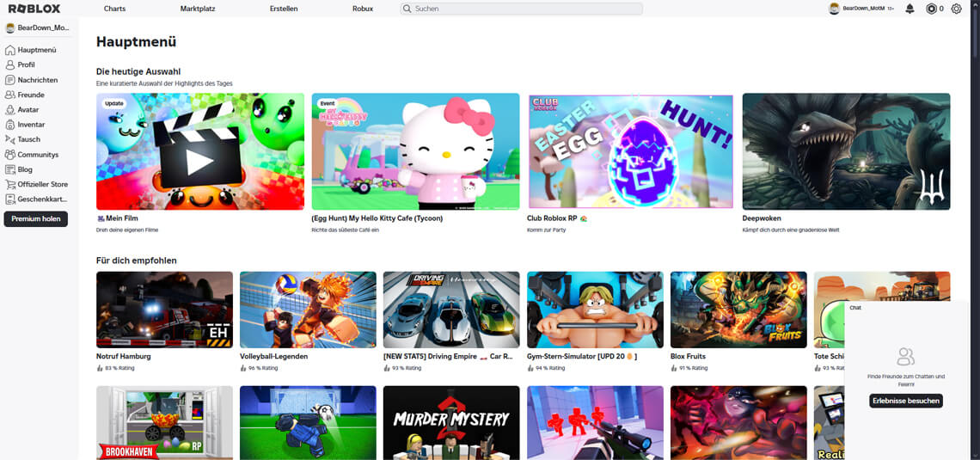Click the thumbs-up icon under Volleyball-Legenden

tap(243, 368)
